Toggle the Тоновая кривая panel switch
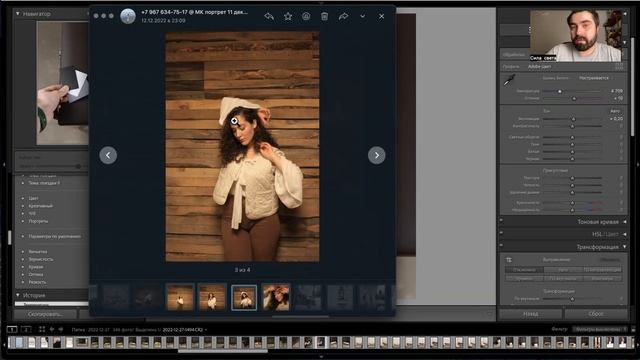640x360 pixels. click(502, 221)
